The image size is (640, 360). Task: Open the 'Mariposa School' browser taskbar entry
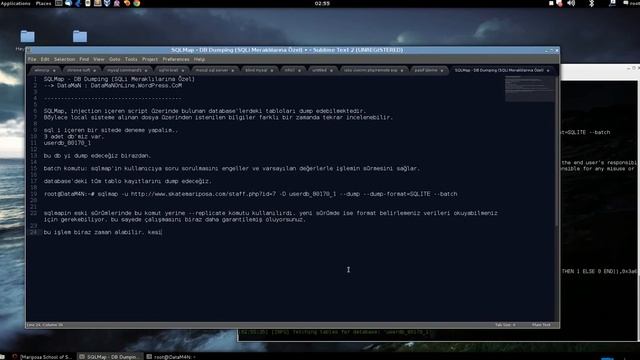(42, 357)
